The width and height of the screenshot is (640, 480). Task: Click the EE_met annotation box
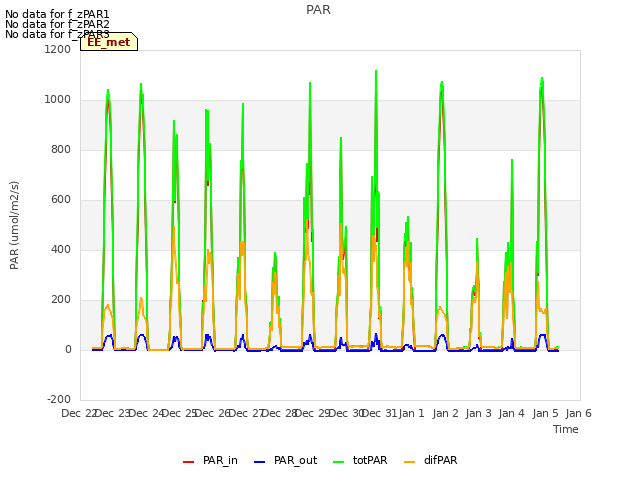click(x=109, y=42)
